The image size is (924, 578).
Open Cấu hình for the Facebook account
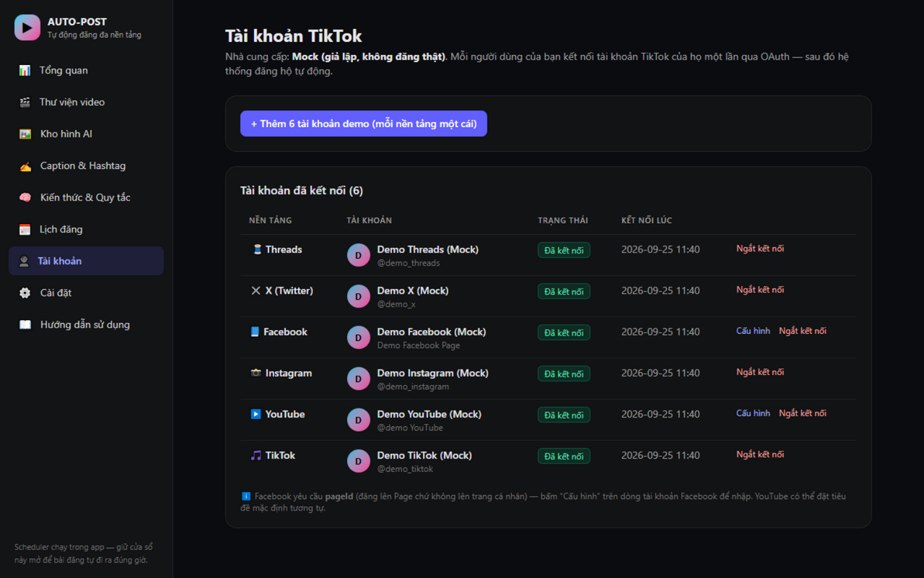pos(753,331)
